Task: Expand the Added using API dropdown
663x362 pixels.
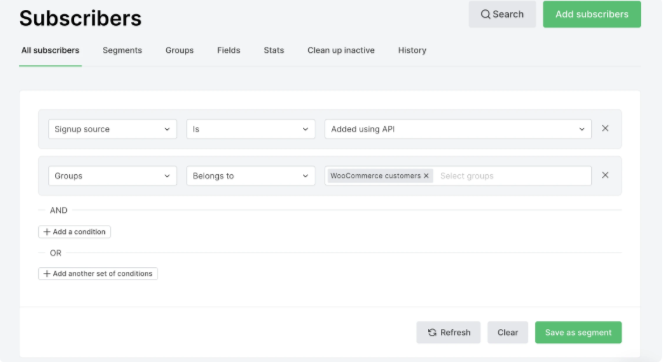Action: [458, 129]
